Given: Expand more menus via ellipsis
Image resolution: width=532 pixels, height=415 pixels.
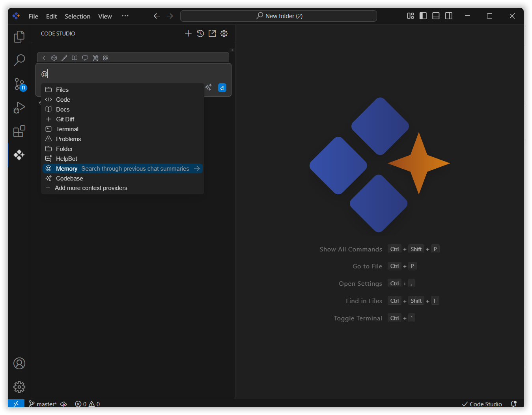Looking at the screenshot, I should pyautogui.click(x=125, y=16).
